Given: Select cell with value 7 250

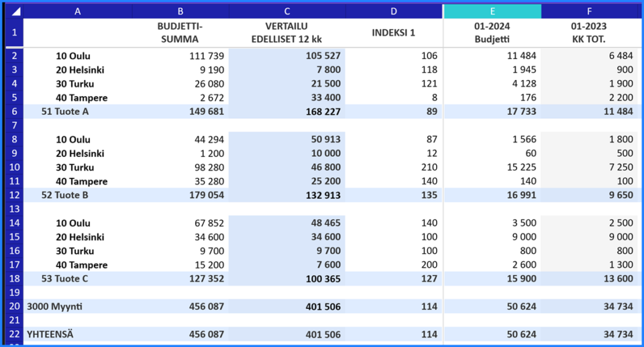Looking at the screenshot, I should pos(590,167).
